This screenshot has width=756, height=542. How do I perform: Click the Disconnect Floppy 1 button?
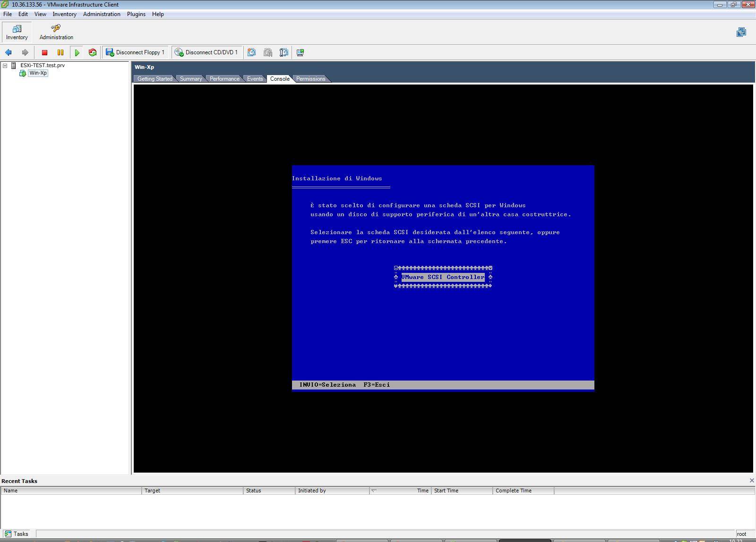click(136, 52)
